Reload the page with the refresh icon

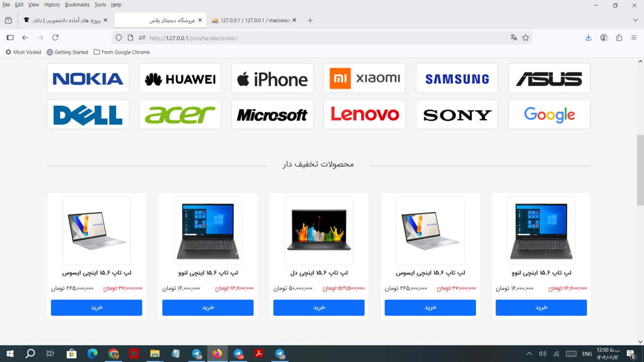[x=55, y=38]
